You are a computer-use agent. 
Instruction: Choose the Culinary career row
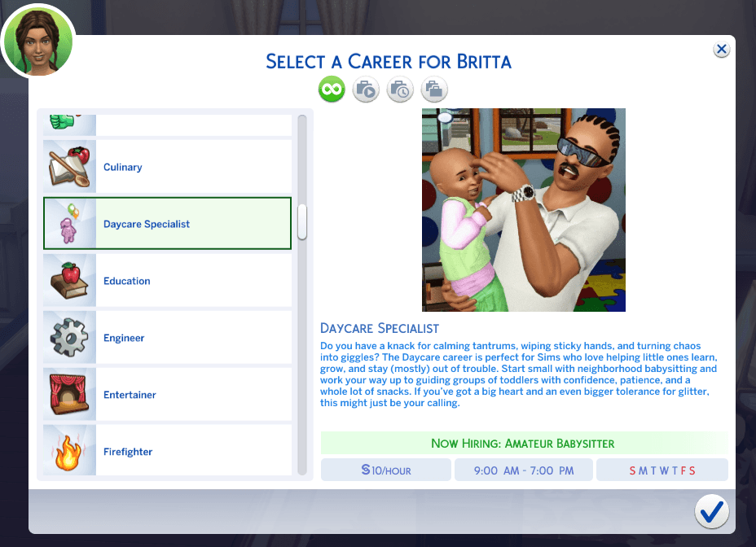tap(167, 167)
